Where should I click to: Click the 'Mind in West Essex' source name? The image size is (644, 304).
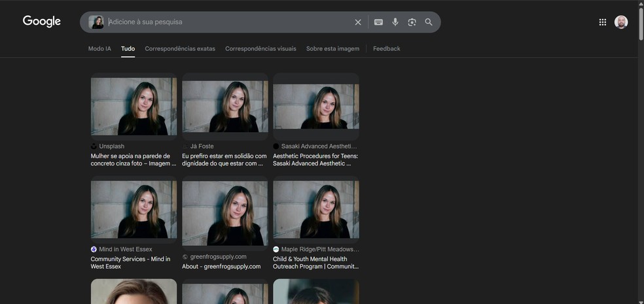click(x=126, y=250)
